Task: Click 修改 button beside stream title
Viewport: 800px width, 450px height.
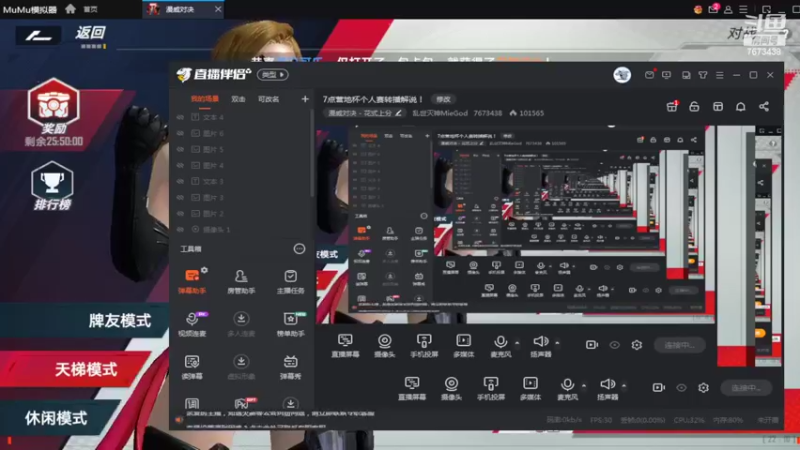Action: 443,99
